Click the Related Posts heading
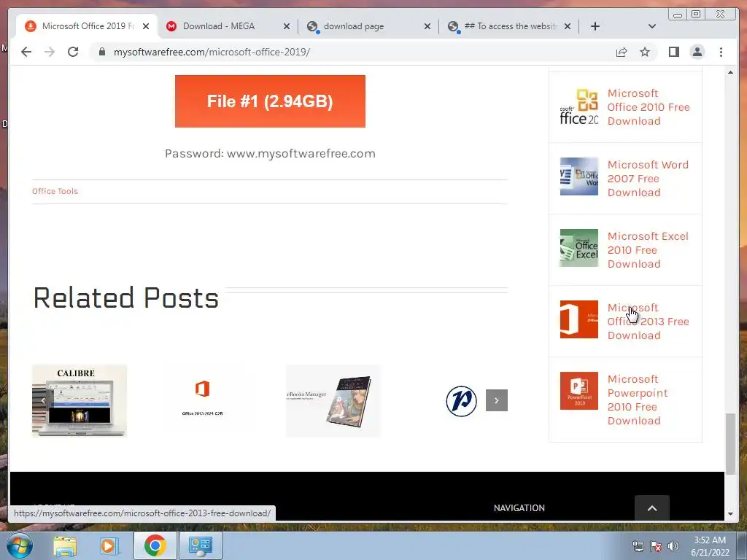Screen dimensions: 747x560 (x=125, y=298)
